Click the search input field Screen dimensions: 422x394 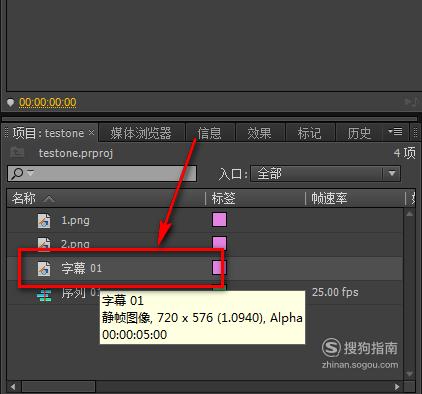(x=102, y=173)
